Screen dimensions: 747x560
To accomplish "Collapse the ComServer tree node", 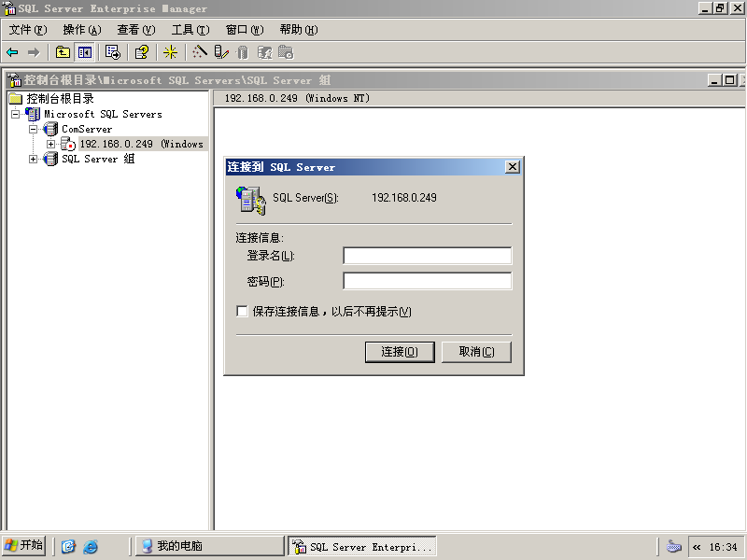I will click(33, 129).
